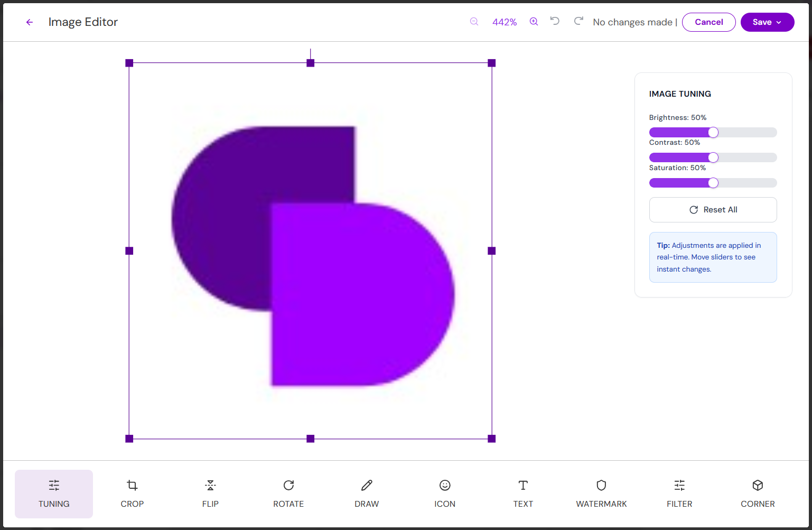Open the Filter tool

pos(679,494)
